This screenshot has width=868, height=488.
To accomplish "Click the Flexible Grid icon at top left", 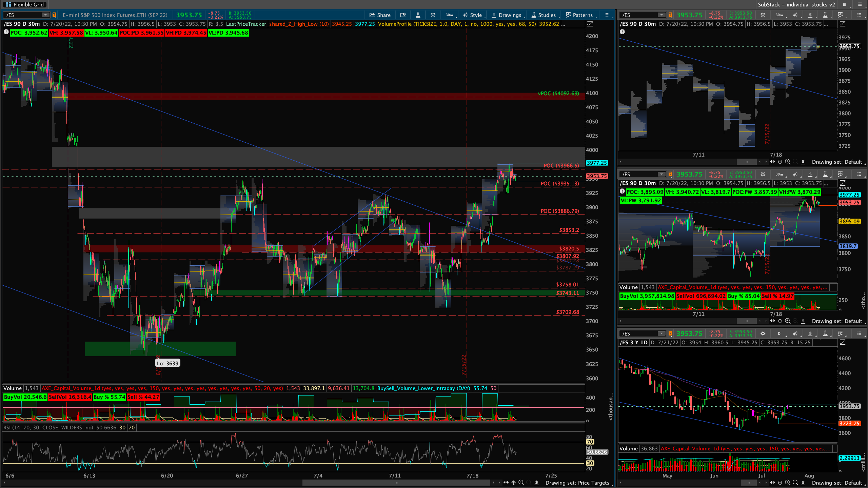I will [x=9, y=4].
